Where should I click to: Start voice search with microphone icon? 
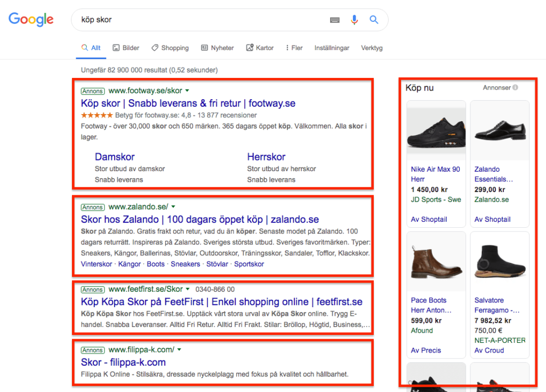(x=354, y=20)
